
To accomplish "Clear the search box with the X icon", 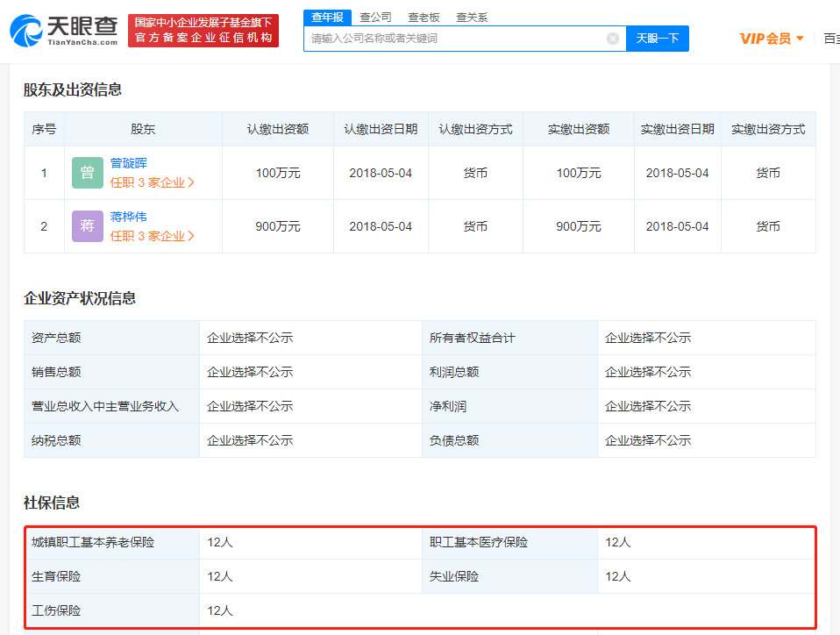I will pyautogui.click(x=612, y=39).
